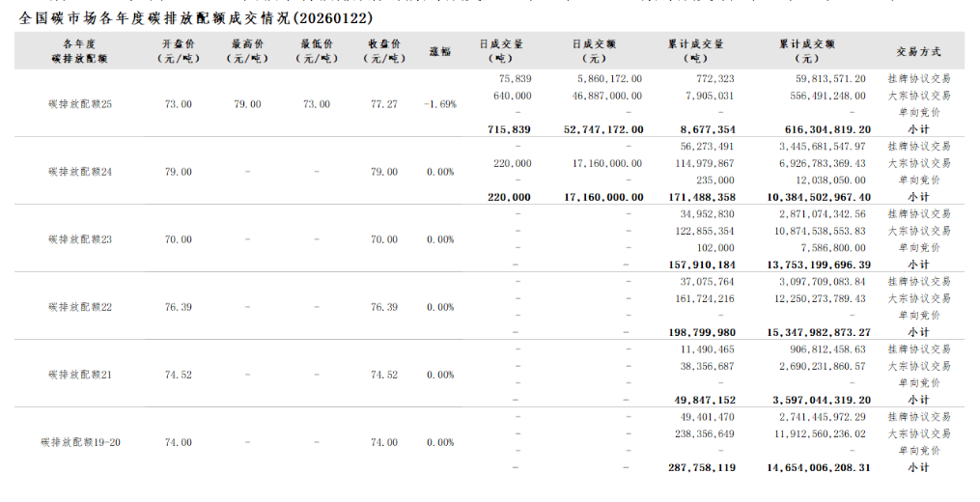The image size is (980, 502).
Task: Click the 碳排放配额21 row label
Action: (80, 375)
